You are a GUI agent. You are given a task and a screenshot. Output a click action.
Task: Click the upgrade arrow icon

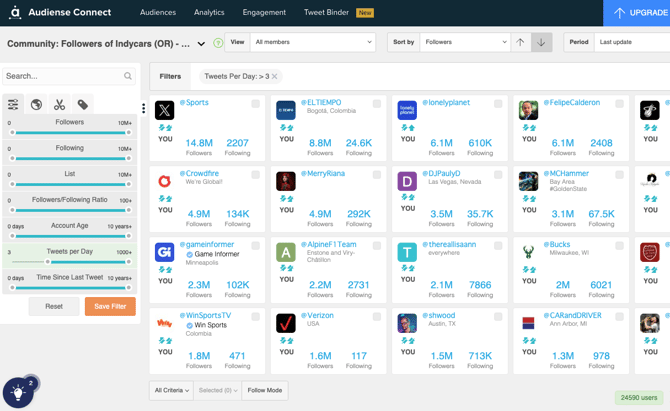pyautogui.click(x=619, y=13)
